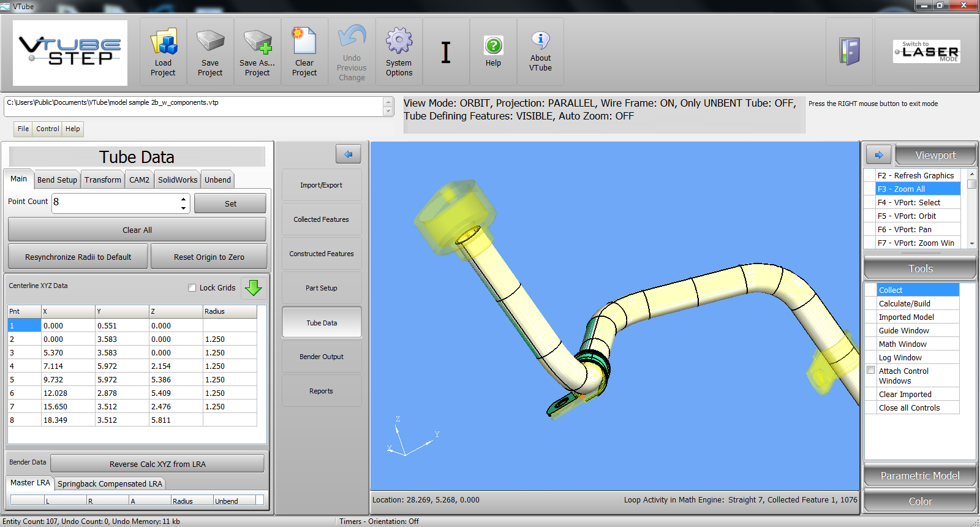Click the green down arrow button
Image resolution: width=980 pixels, height=527 pixels.
coord(253,287)
